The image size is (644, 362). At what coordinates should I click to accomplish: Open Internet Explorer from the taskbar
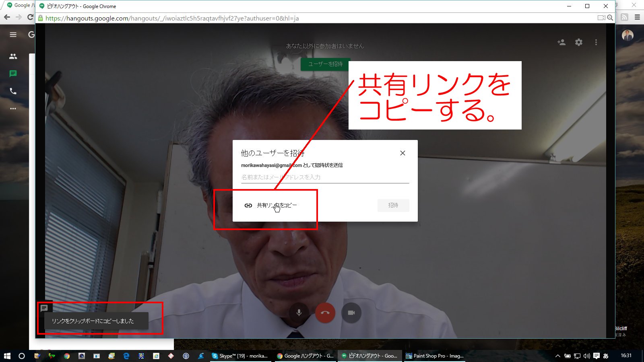tap(156, 356)
